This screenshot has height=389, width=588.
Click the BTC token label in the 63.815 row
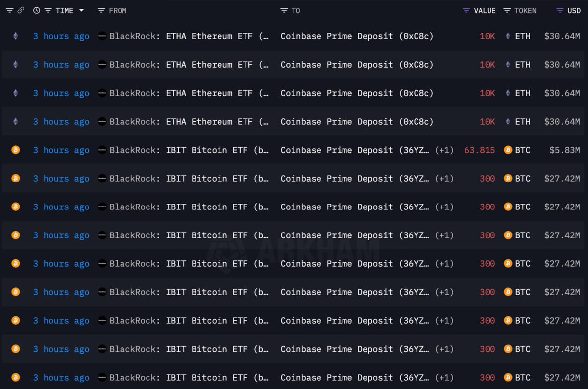pos(522,150)
